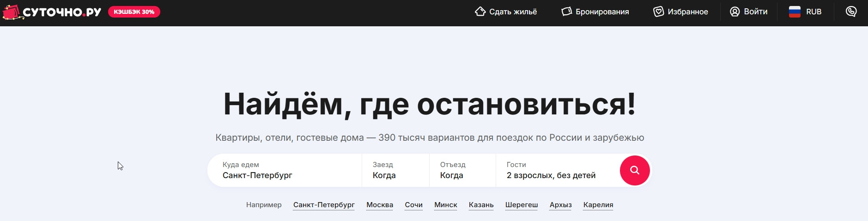Open the Избранное menu item
Image resolution: width=868 pixels, height=221 pixels.
click(680, 12)
